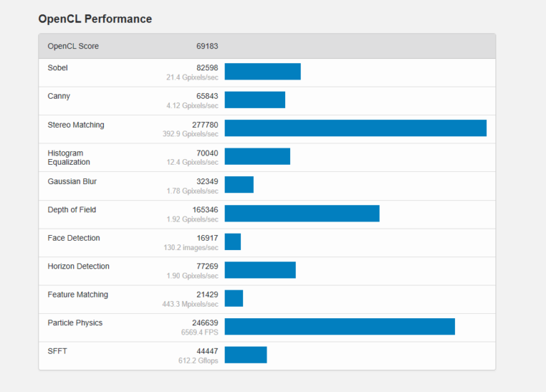
Task: Select the Depth of Field label
Action: pos(72,210)
